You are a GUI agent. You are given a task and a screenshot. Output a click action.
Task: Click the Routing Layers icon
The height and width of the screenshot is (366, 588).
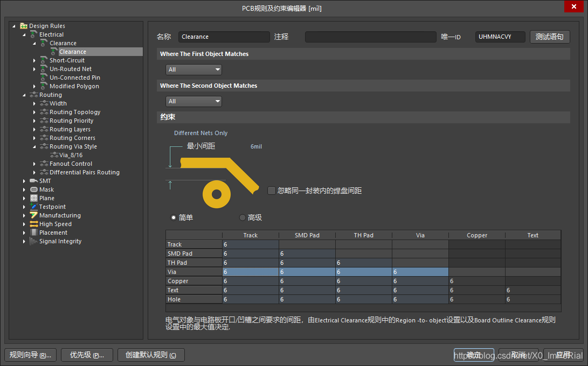[44, 129]
